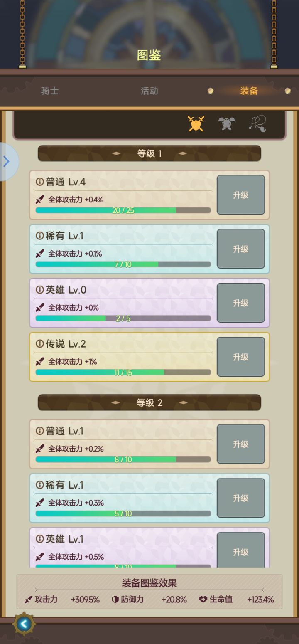The height and width of the screenshot is (644, 299).
Task: Click the 11 / 15 progress bar
Action: pos(123,373)
